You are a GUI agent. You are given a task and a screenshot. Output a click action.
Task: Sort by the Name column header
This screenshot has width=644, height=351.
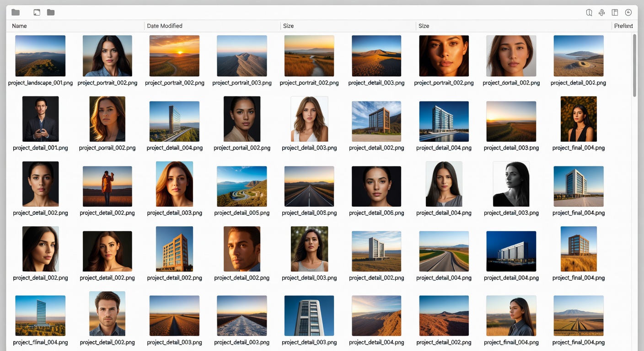[19, 26]
